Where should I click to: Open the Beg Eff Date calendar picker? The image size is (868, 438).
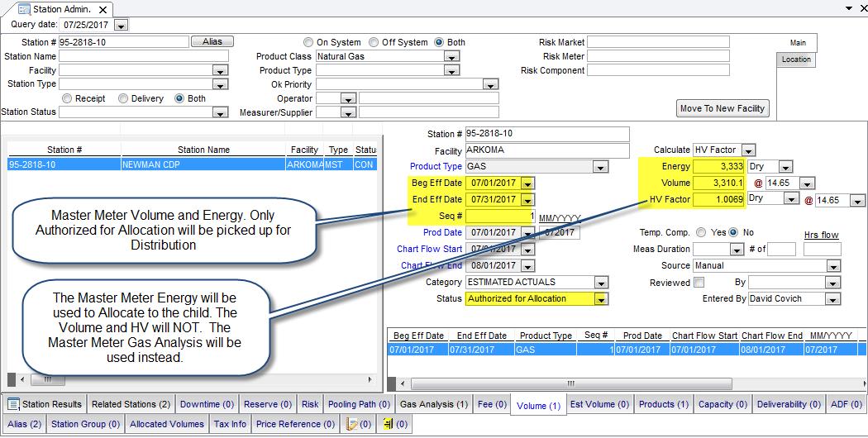pos(527,183)
